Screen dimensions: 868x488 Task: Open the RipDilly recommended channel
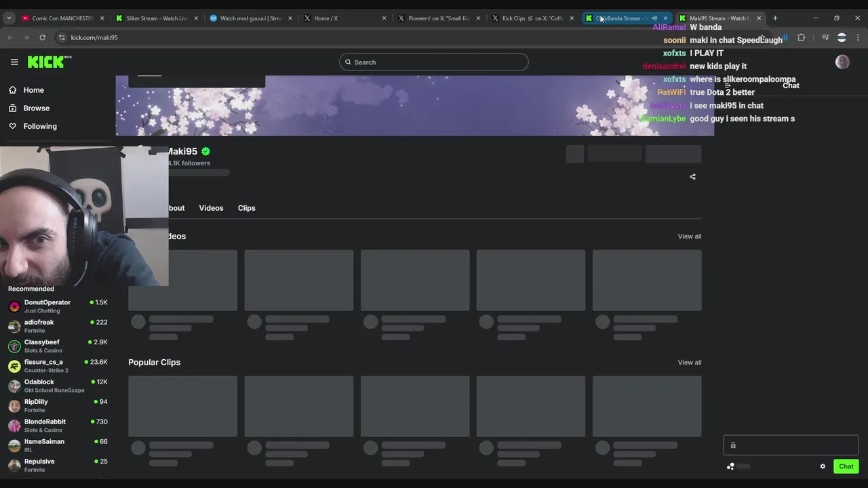(58, 405)
